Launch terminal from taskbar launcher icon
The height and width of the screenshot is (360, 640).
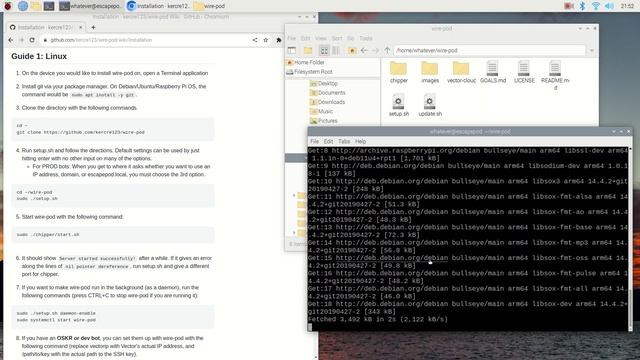click(49, 6)
